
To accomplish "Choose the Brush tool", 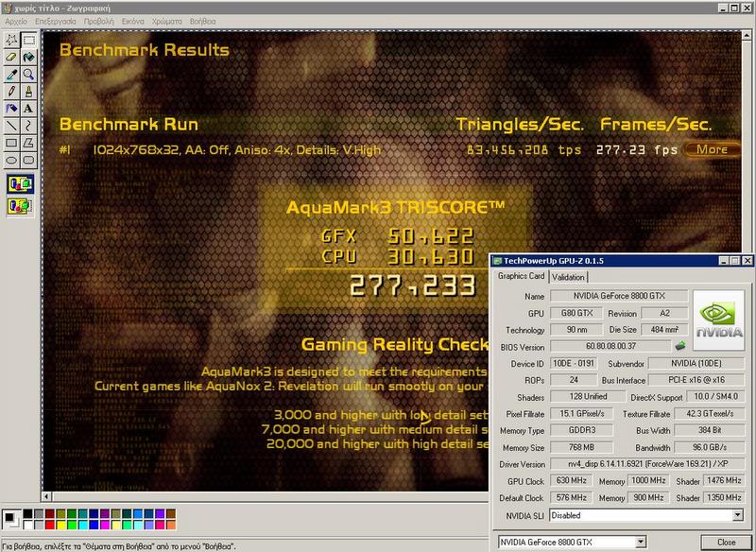I will point(28,92).
